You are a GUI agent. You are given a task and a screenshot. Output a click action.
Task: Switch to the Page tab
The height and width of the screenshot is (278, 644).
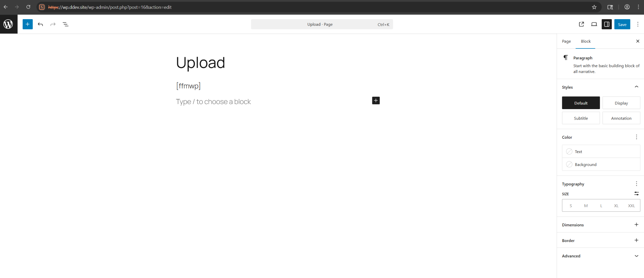pos(566,41)
